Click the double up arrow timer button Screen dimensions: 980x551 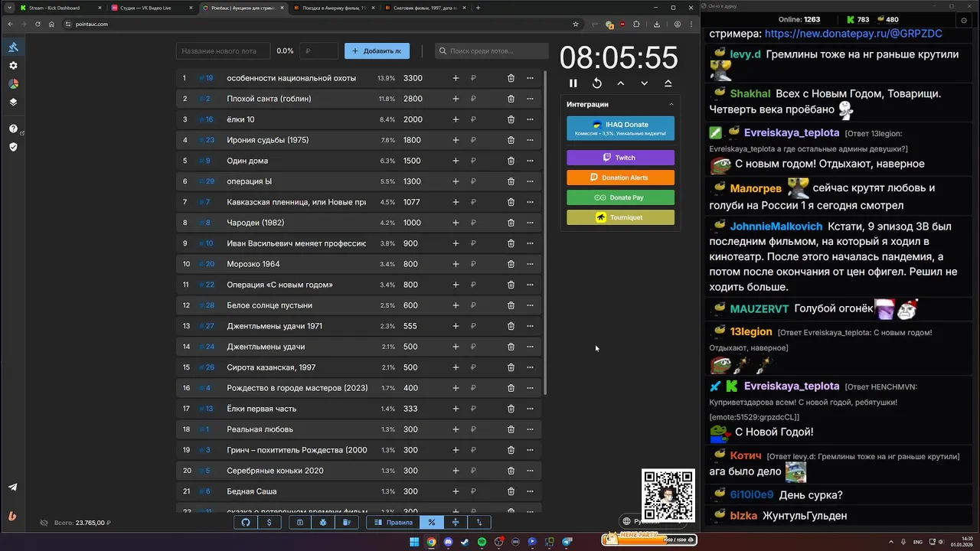pyautogui.click(x=668, y=83)
